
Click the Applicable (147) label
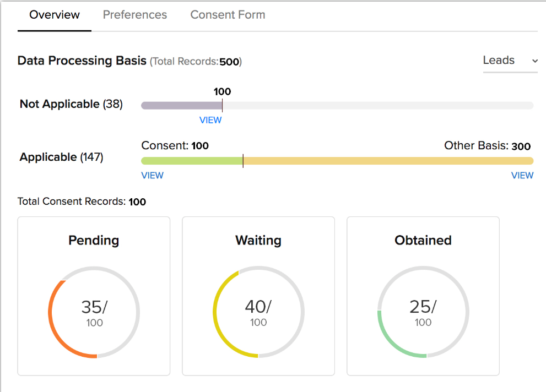point(61,157)
